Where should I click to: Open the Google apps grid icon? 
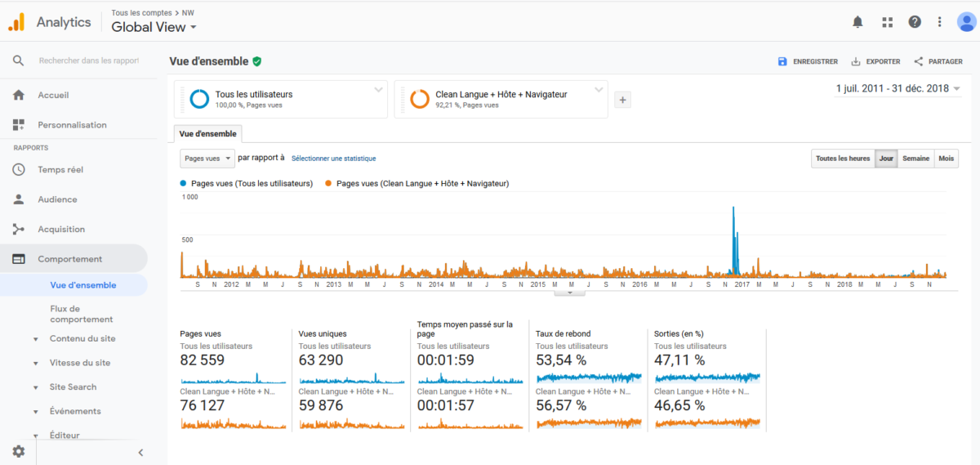(x=887, y=22)
